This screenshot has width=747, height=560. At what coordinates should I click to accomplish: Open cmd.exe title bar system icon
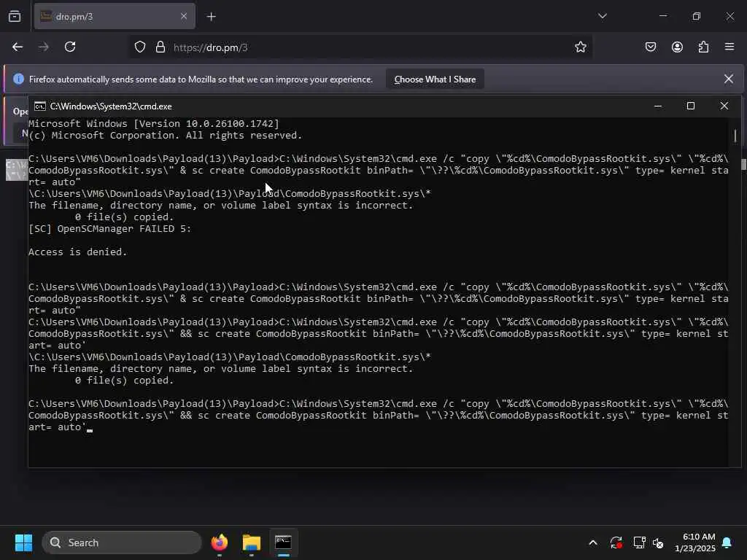click(x=40, y=106)
